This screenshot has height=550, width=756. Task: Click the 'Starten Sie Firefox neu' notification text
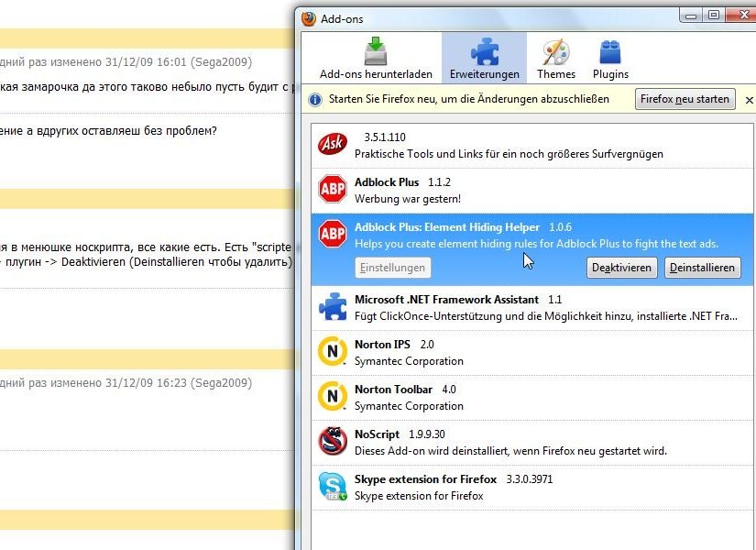[468, 99]
